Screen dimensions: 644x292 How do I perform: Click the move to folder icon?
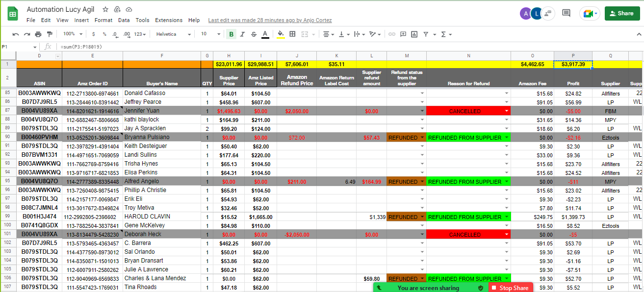pos(117,9)
